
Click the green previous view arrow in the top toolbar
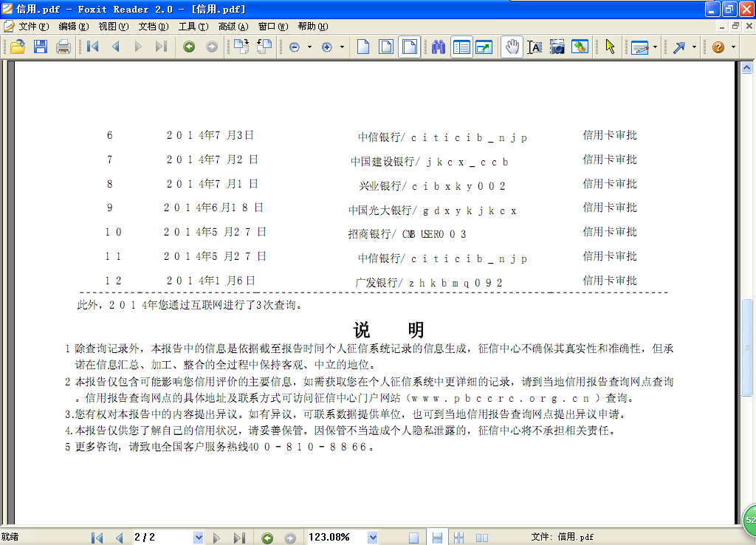pyautogui.click(x=189, y=47)
